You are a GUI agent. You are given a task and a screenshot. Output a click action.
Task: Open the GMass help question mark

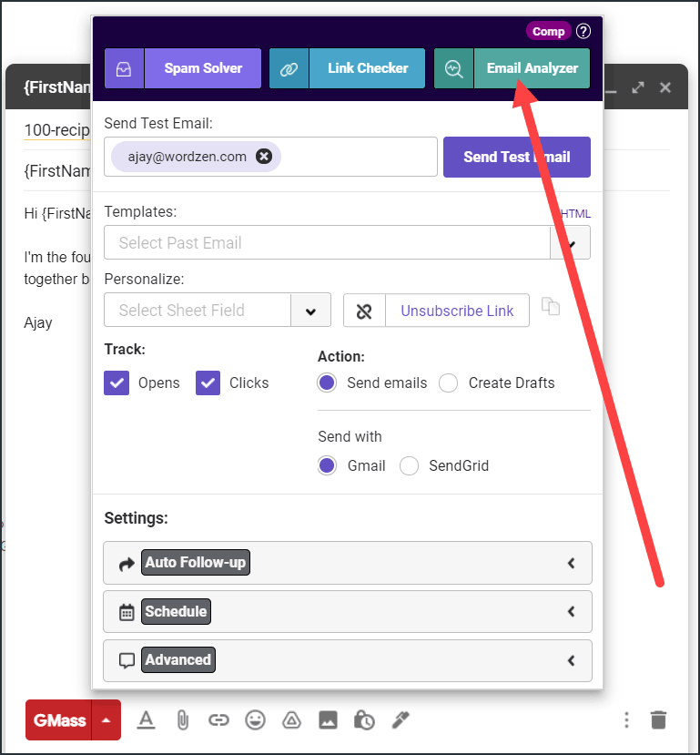(583, 31)
